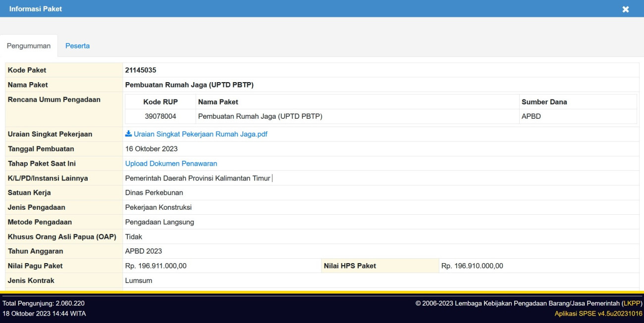Open the Upload Dokumen Penawaran stage link
The height and width of the screenshot is (323, 644).
click(171, 164)
